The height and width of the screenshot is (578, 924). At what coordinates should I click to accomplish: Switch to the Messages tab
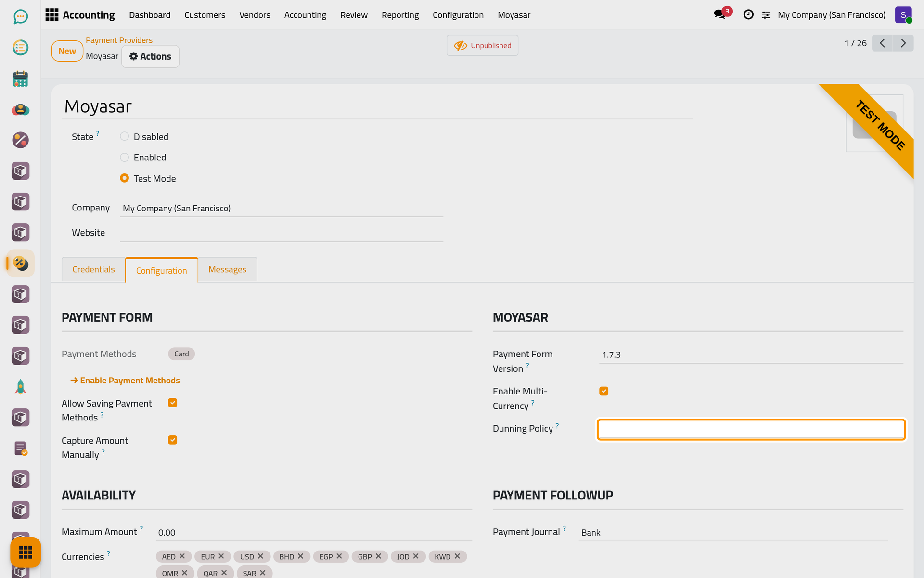(x=227, y=269)
